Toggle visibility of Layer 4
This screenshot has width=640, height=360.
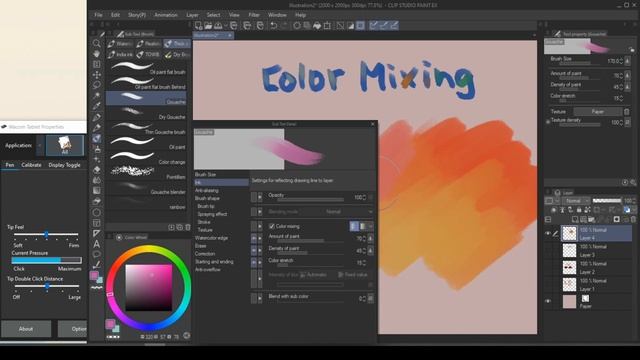tap(548, 233)
